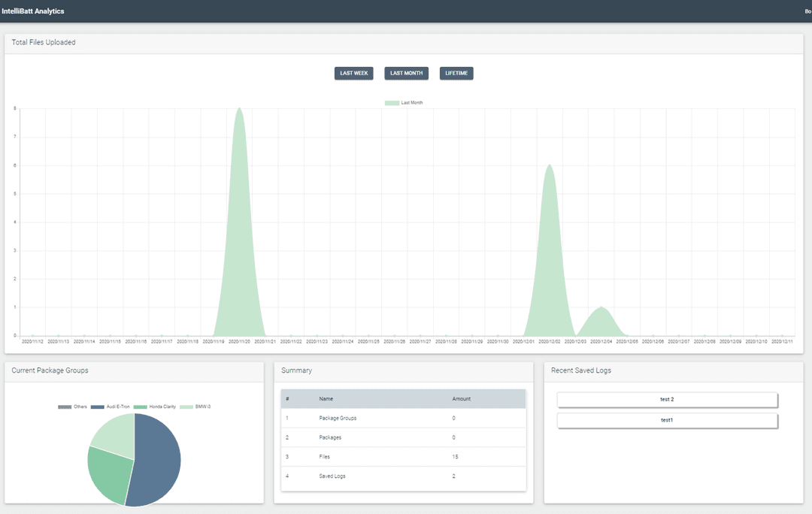This screenshot has height=514, width=812.
Task: Select the blue Audi E-Tron pie slice
Action: click(x=158, y=461)
